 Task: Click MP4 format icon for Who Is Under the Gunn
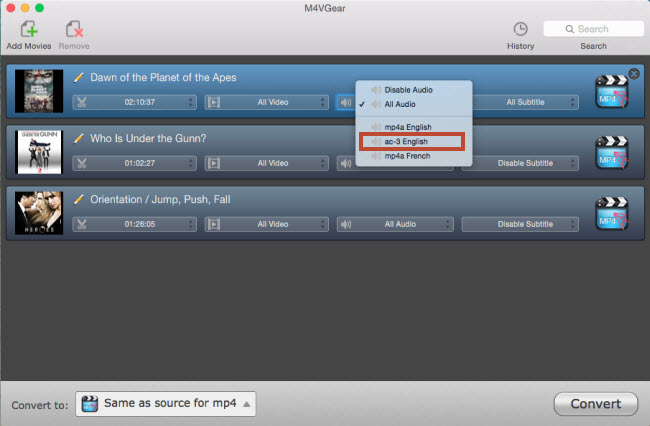610,152
